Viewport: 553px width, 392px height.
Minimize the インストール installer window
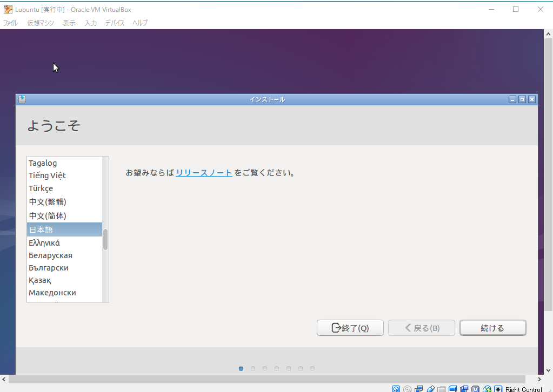click(512, 100)
